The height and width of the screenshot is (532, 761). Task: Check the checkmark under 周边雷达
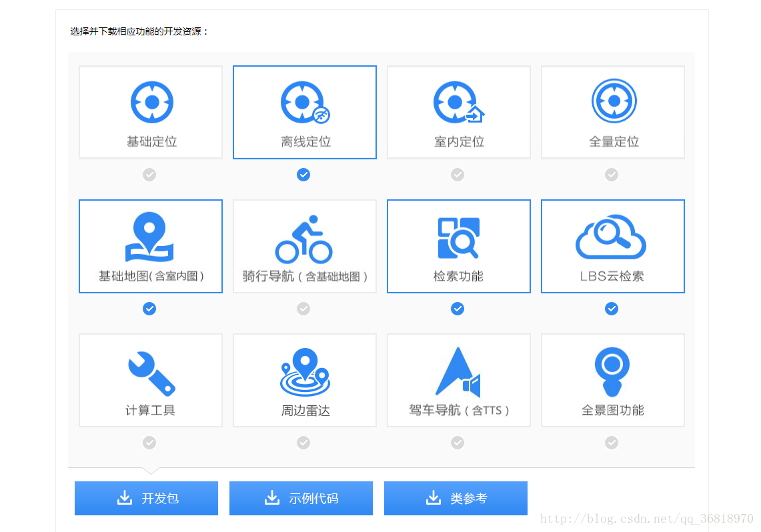click(303, 442)
